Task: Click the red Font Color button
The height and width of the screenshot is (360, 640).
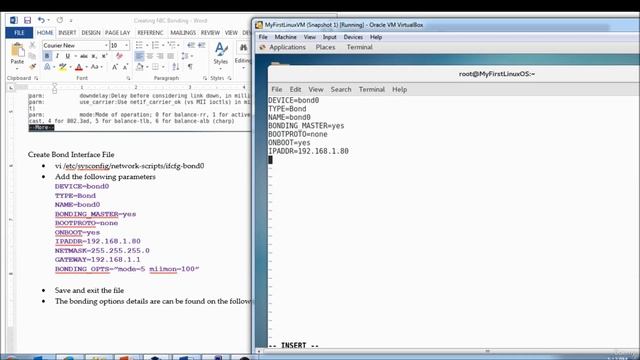Action: tap(79, 67)
